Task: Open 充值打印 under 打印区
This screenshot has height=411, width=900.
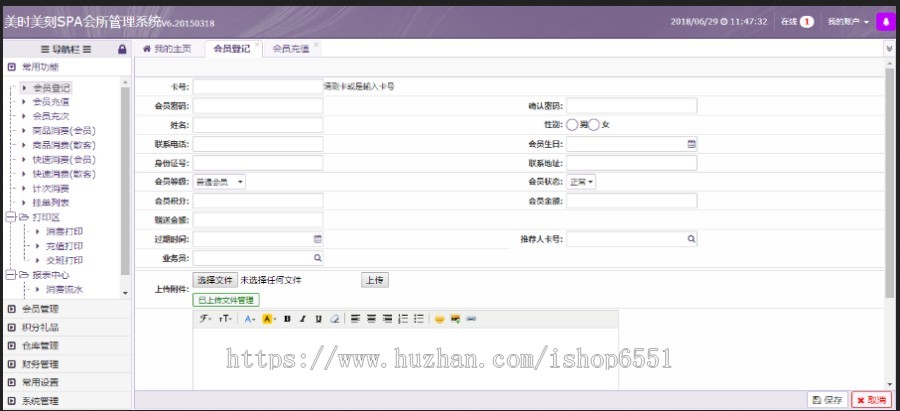Action: [64, 246]
